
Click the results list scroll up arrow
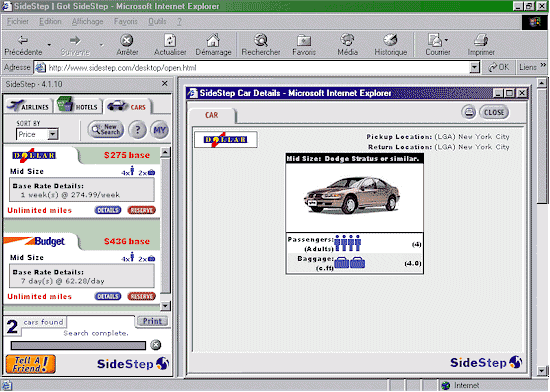pos(165,152)
